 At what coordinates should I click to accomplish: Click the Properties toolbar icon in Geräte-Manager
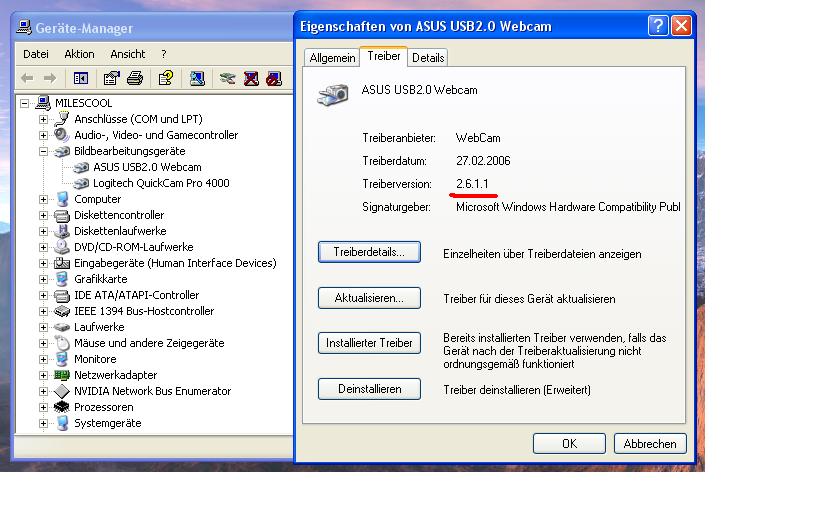tap(112, 78)
